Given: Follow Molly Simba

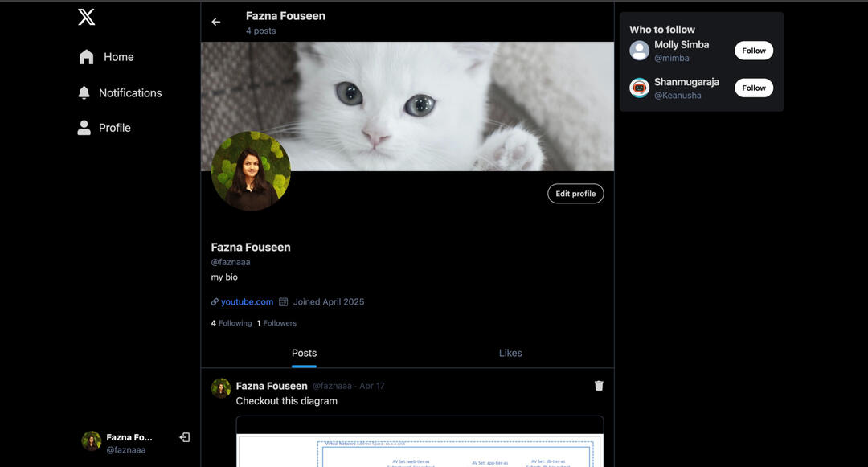Looking at the screenshot, I should pyautogui.click(x=753, y=51).
